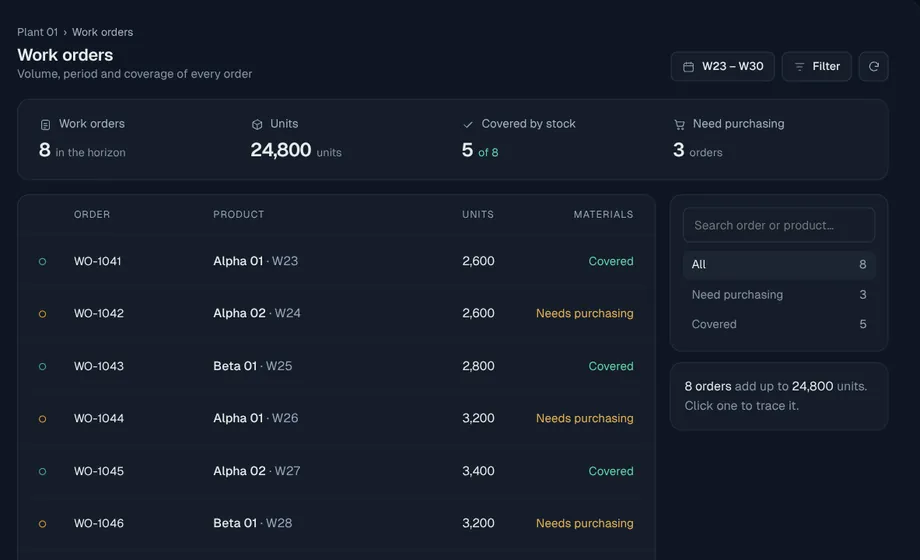Image resolution: width=920 pixels, height=560 pixels.
Task: Open order WO-1046
Action: 99,524
